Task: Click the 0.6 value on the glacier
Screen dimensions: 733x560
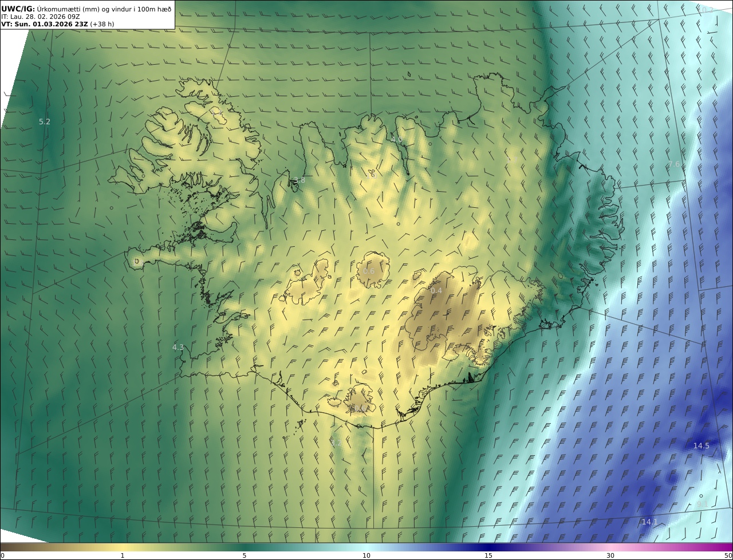Action: coord(369,271)
